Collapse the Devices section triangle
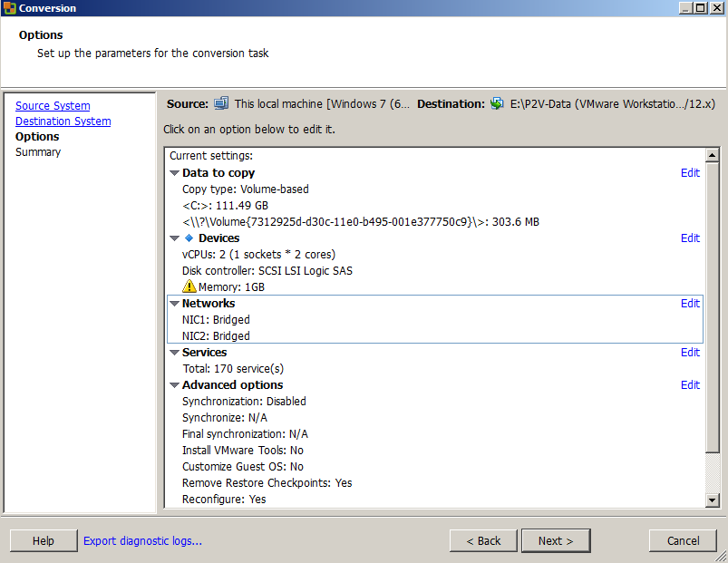 click(175, 238)
